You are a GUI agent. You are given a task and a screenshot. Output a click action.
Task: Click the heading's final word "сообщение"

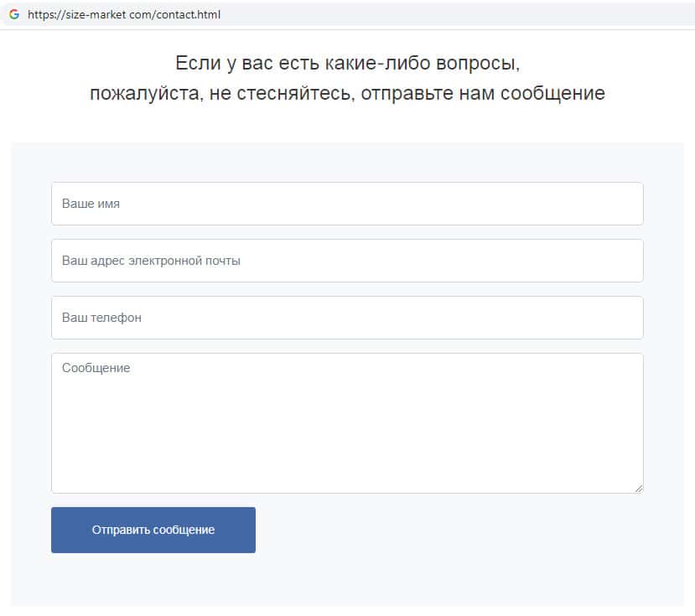pos(552,93)
